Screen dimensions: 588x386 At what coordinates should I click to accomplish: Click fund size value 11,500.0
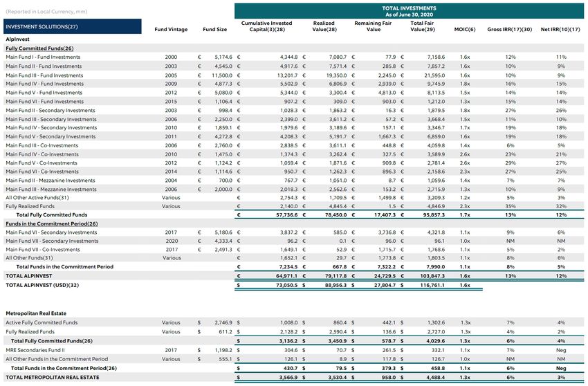tap(222, 75)
